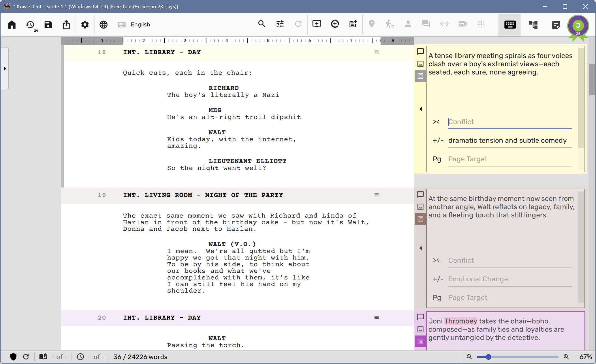Open comments icon for scene 18
This screenshot has width=596, height=364.
pyautogui.click(x=420, y=52)
